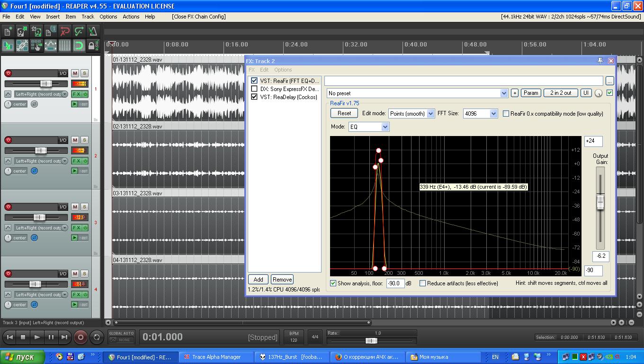Open track 4 record input dropdown
Screen dimensions: 644x364
(x=41, y=295)
